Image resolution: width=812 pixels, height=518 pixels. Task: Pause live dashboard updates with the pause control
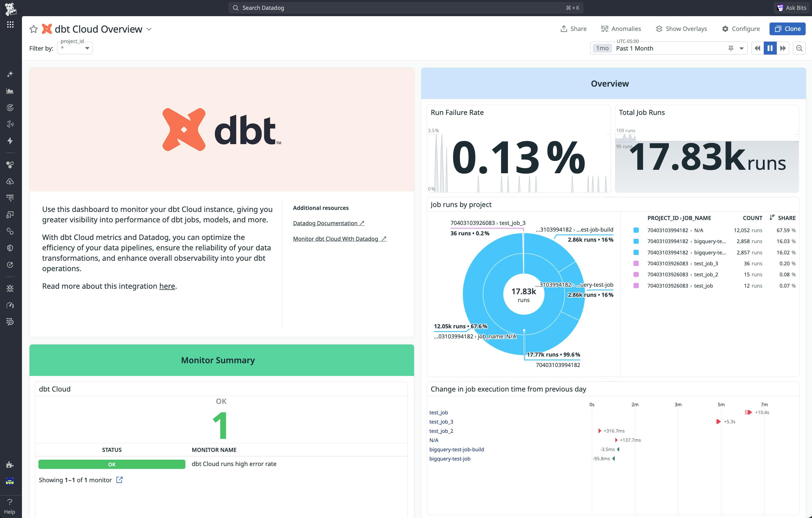770,48
